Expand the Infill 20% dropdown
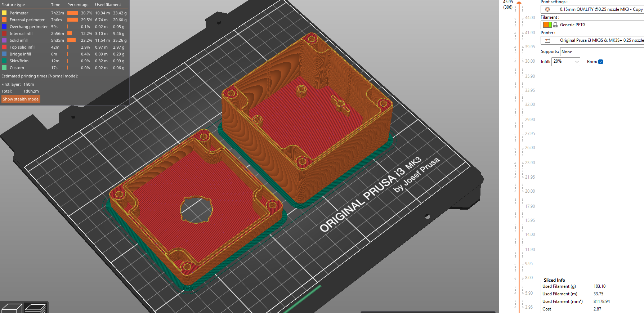The image size is (644, 313). 566,62
